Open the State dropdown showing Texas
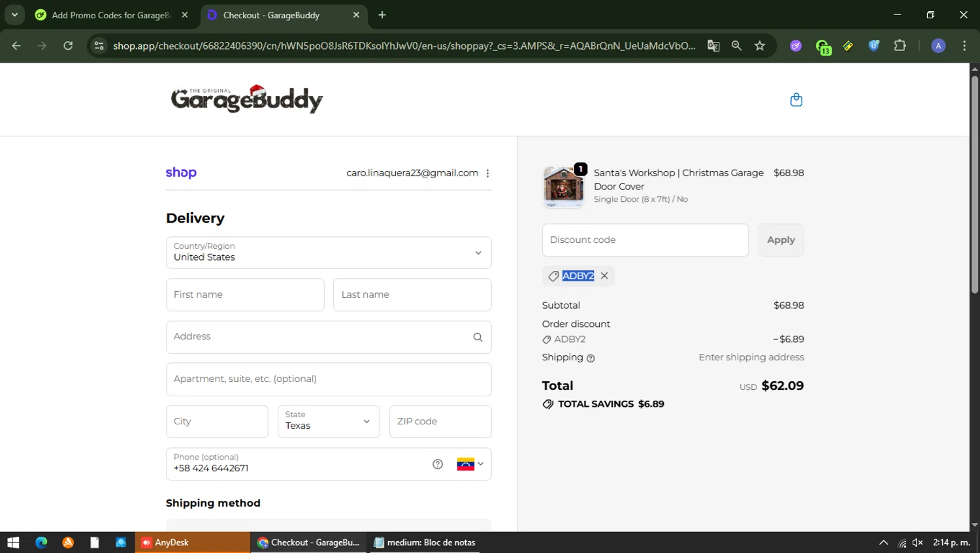The height and width of the screenshot is (553, 980). pos(329,421)
